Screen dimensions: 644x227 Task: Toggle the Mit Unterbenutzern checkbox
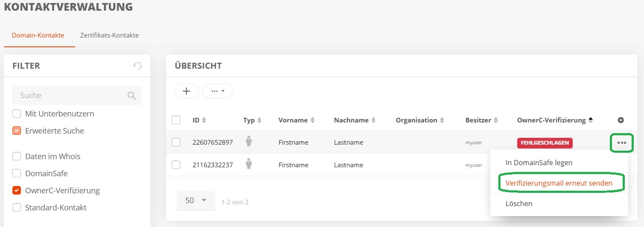point(17,114)
